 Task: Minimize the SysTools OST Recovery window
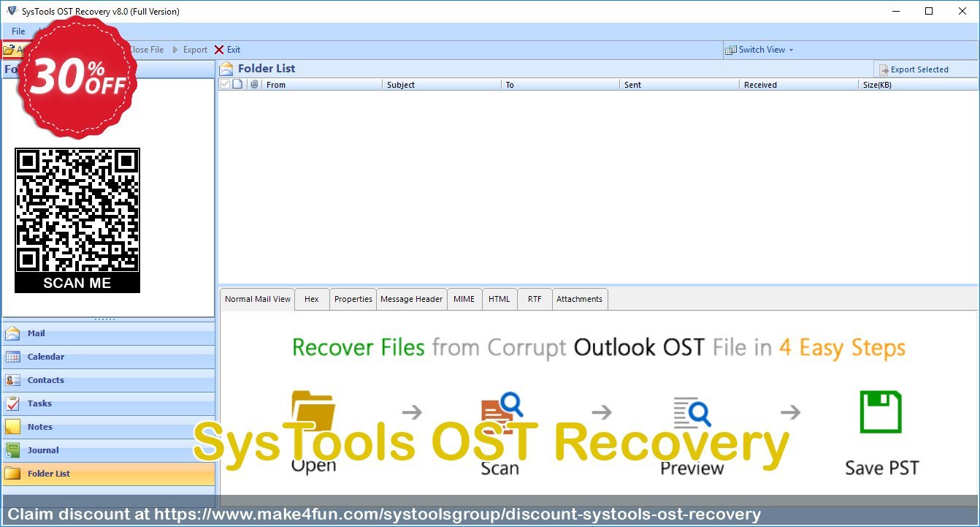896,11
